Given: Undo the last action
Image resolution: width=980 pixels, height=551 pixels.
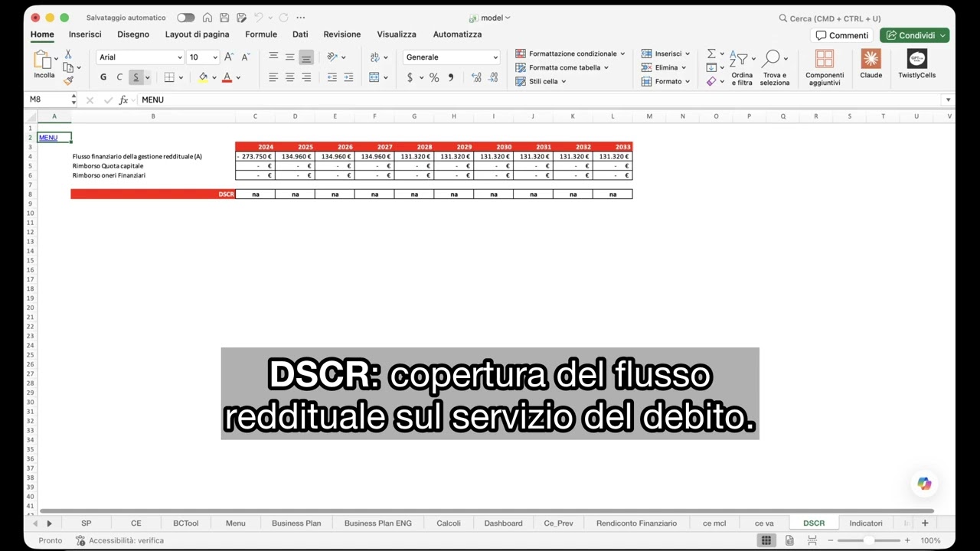Looking at the screenshot, I should click(259, 18).
